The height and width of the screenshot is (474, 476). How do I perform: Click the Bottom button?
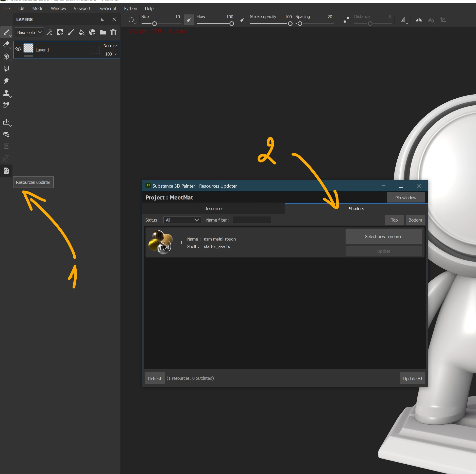(x=415, y=220)
